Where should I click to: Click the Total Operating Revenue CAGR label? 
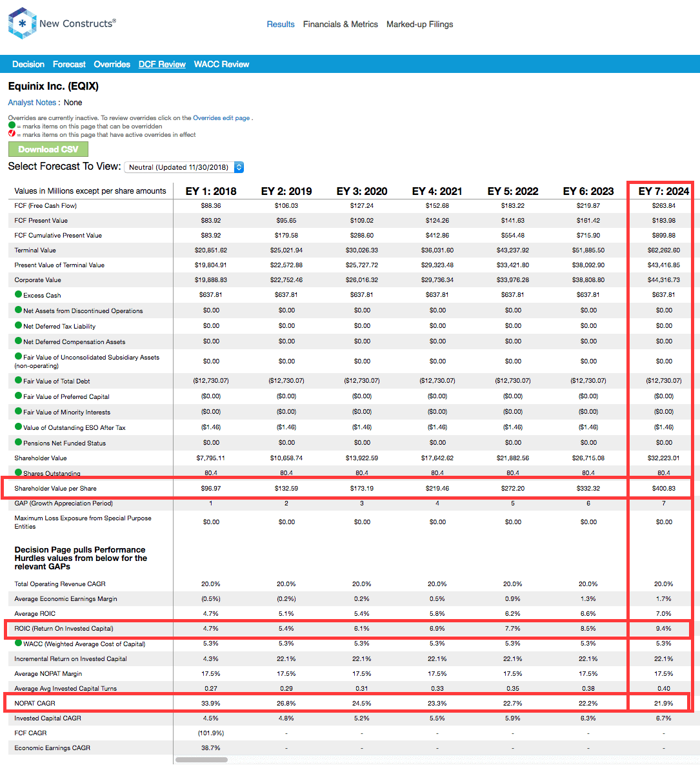pyautogui.click(x=60, y=584)
